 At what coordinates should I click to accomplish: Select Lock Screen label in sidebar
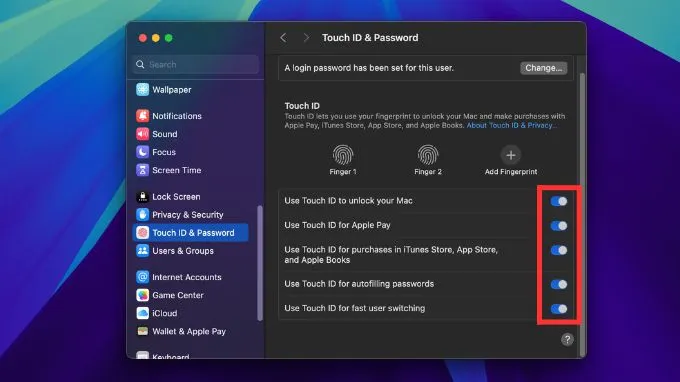click(x=176, y=196)
